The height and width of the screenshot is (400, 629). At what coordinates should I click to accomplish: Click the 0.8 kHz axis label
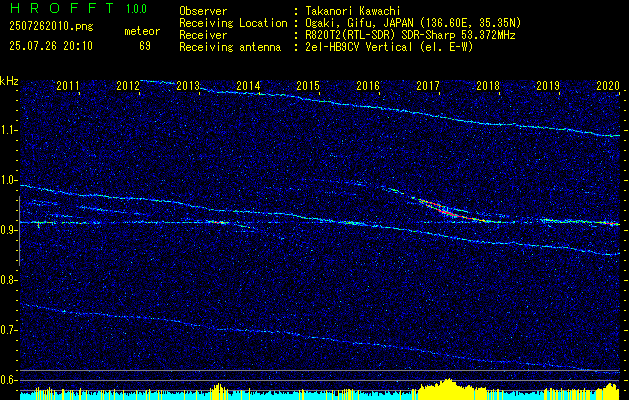tap(8, 280)
